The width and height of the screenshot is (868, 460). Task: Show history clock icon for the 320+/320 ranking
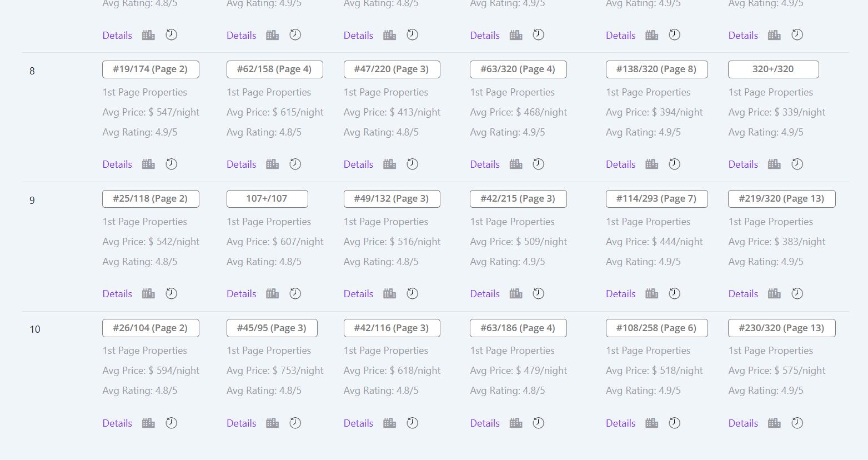pos(797,164)
